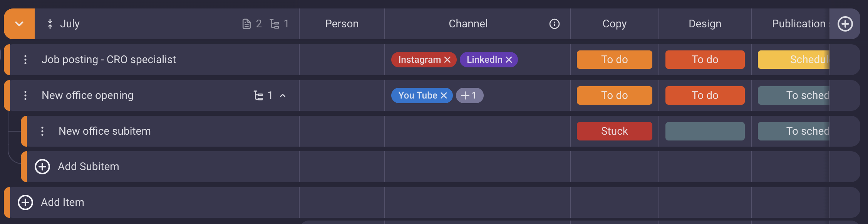Change the red Stuck status for subitem Copy
Image resolution: width=868 pixels, height=224 pixels.
click(614, 131)
